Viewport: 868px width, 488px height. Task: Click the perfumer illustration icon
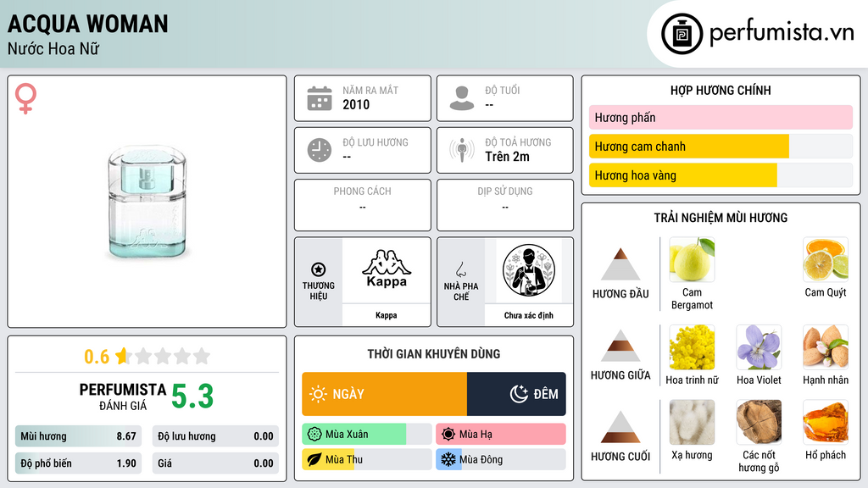pyautogui.click(x=529, y=270)
